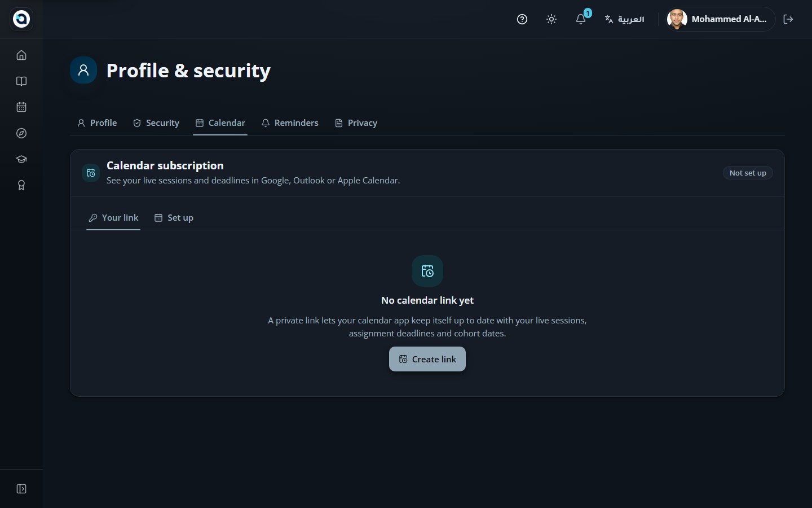Click the Profile & security user icon
The height and width of the screenshot is (508, 812).
coord(83,70)
